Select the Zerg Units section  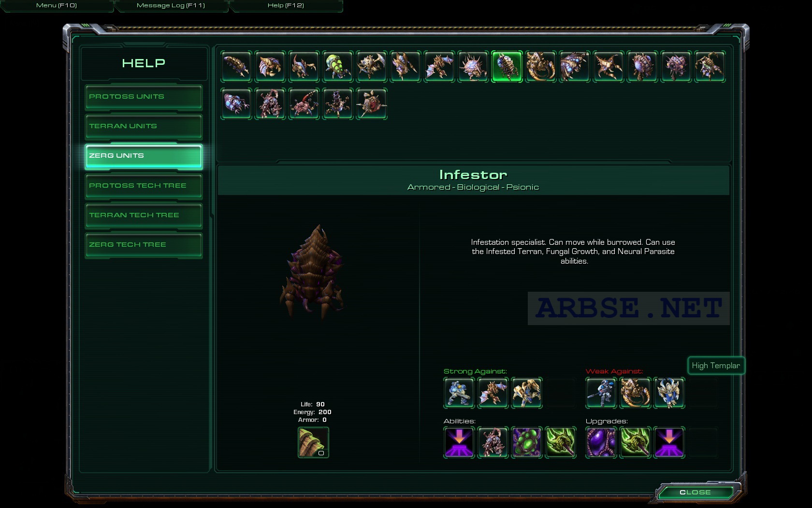point(144,156)
